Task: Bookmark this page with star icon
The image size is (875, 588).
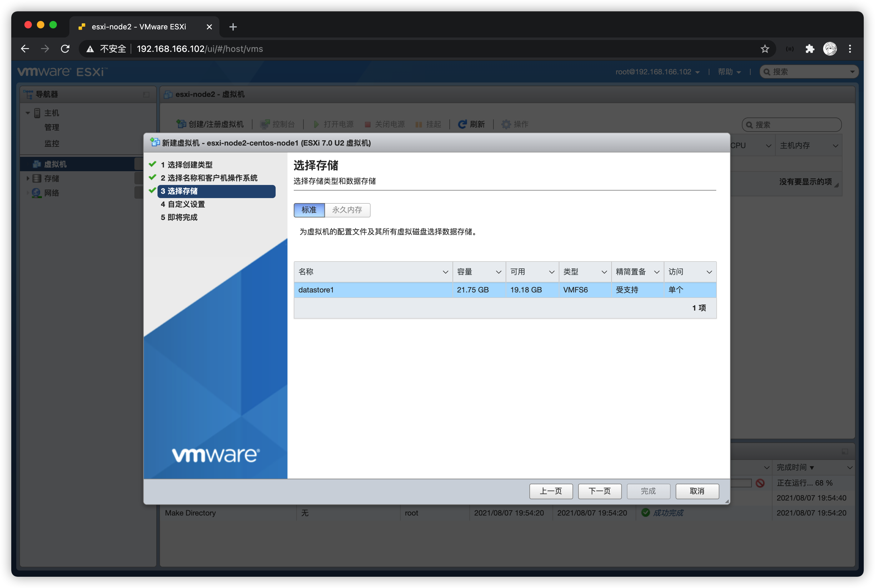Action: (x=765, y=49)
